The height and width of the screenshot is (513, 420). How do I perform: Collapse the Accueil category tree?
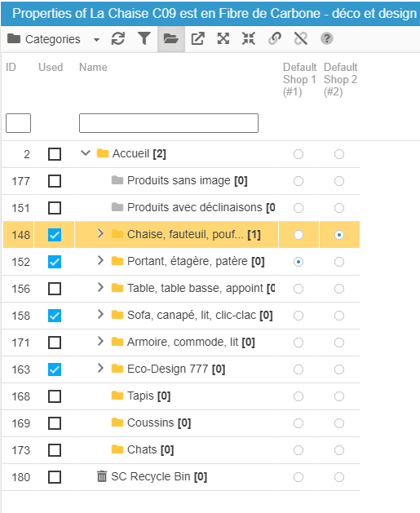click(86, 153)
